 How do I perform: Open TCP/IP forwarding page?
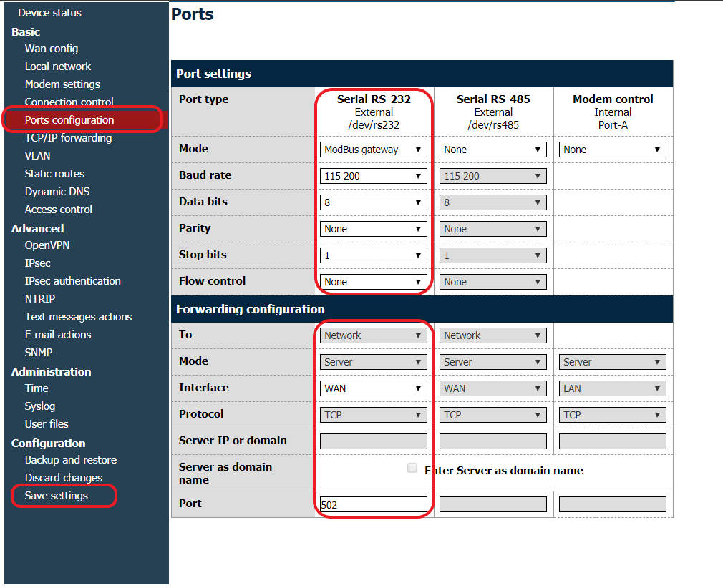pos(68,138)
